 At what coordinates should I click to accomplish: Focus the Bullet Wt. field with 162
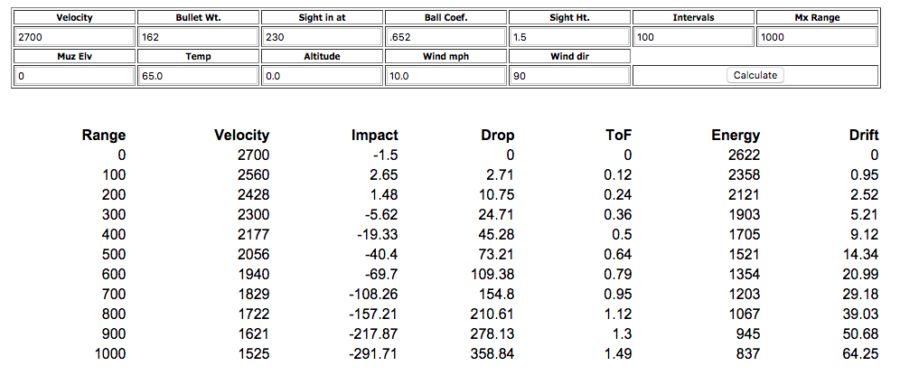[199, 37]
